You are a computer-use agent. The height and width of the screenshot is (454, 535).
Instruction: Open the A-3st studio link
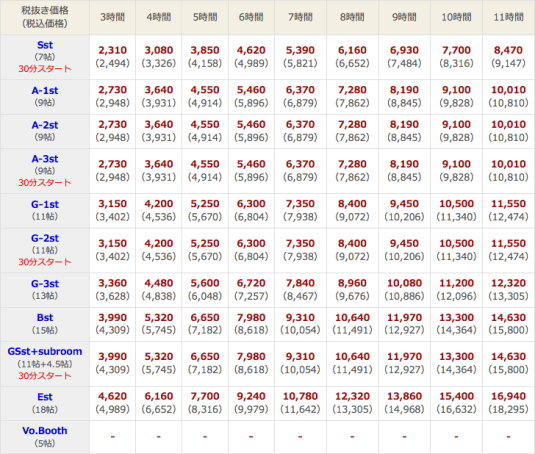[x=45, y=159]
